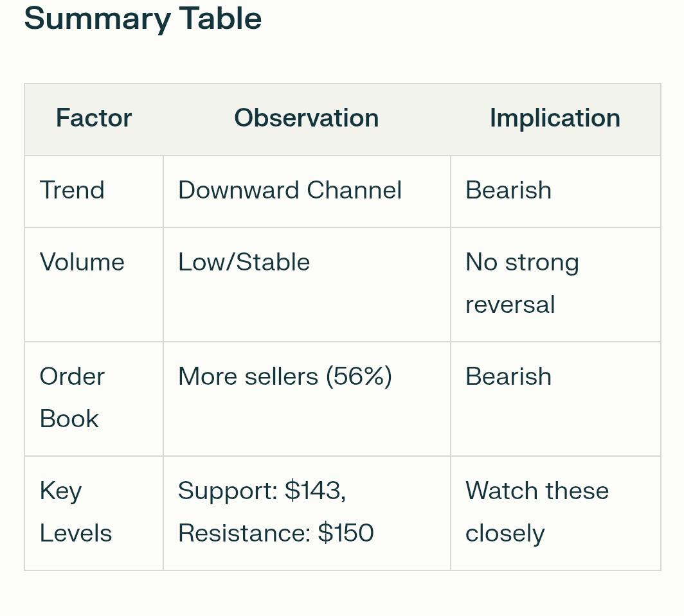Click the Low/Stable observation cell

(244, 263)
